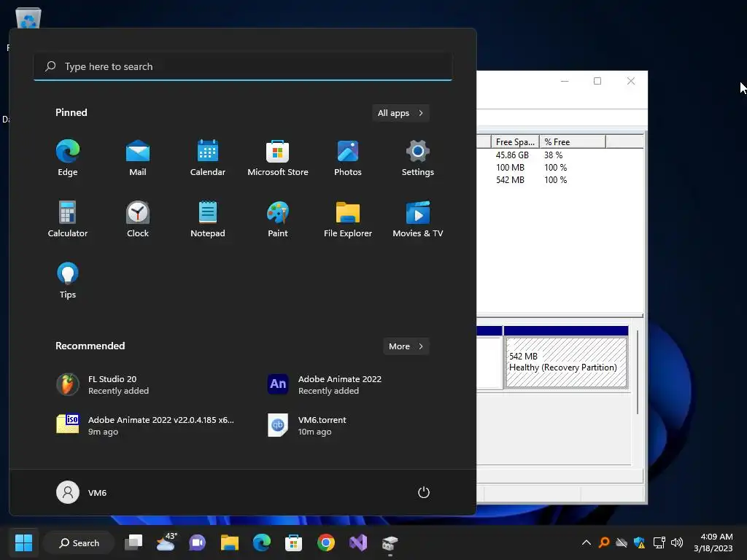Sort by % Free column header

[573, 142]
